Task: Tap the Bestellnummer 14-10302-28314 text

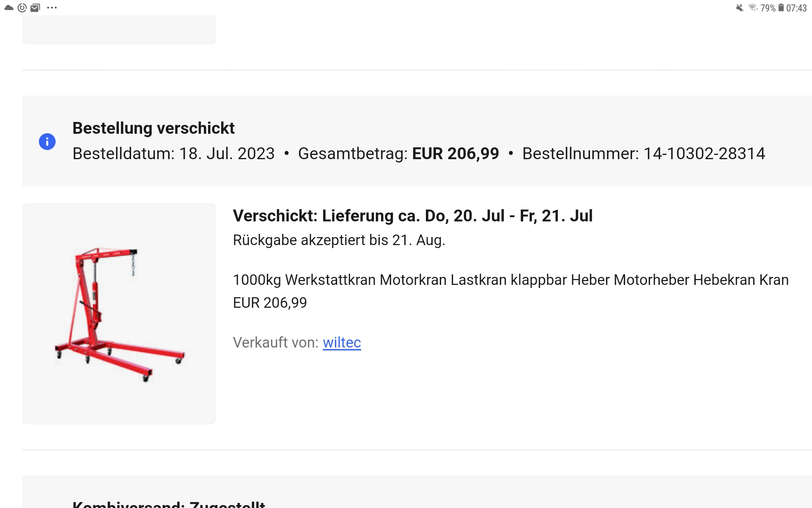Action: click(644, 153)
